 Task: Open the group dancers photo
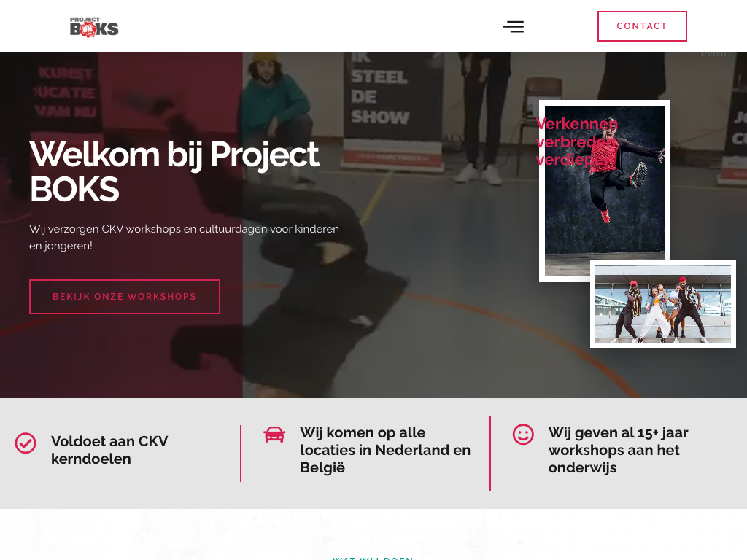663,304
